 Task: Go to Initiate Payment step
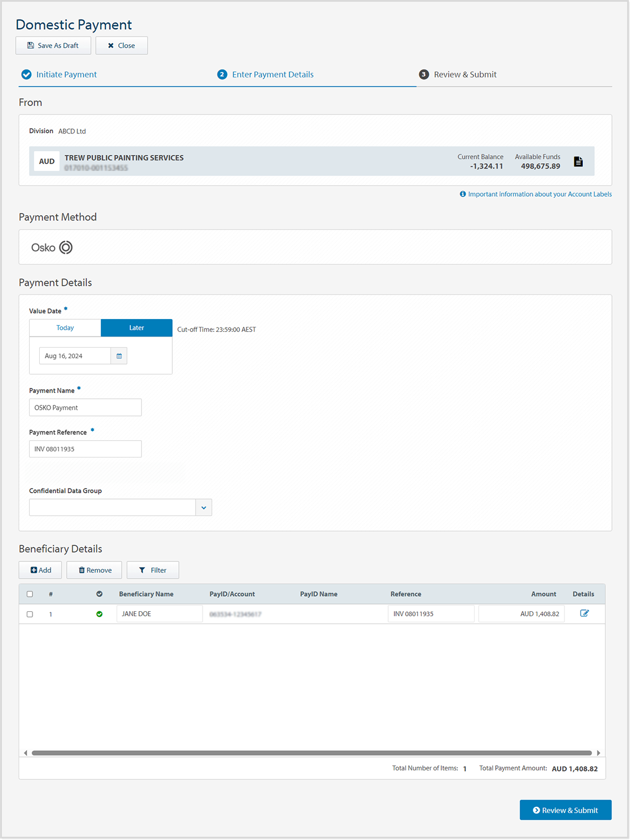pos(66,75)
